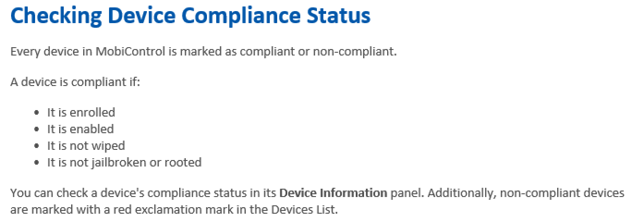The image size is (644, 222).
Task: Select the "It is enabled" list item
Action: tap(80, 129)
